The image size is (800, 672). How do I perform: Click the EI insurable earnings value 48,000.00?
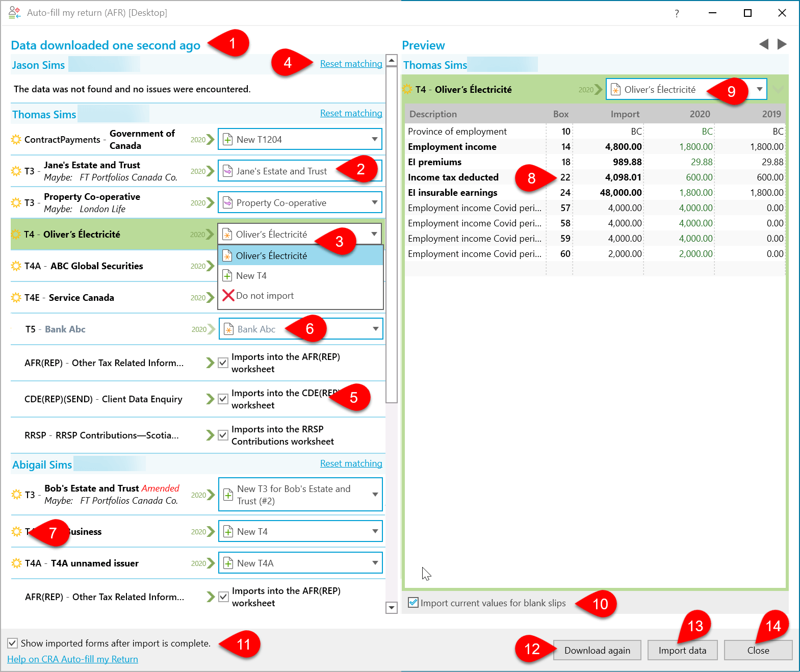[x=621, y=192]
